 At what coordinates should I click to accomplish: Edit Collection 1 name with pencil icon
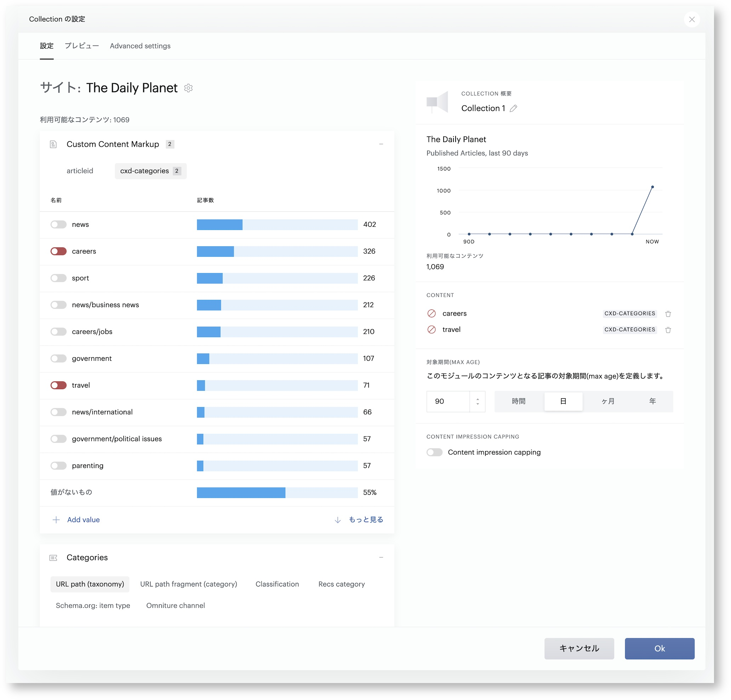(x=513, y=109)
